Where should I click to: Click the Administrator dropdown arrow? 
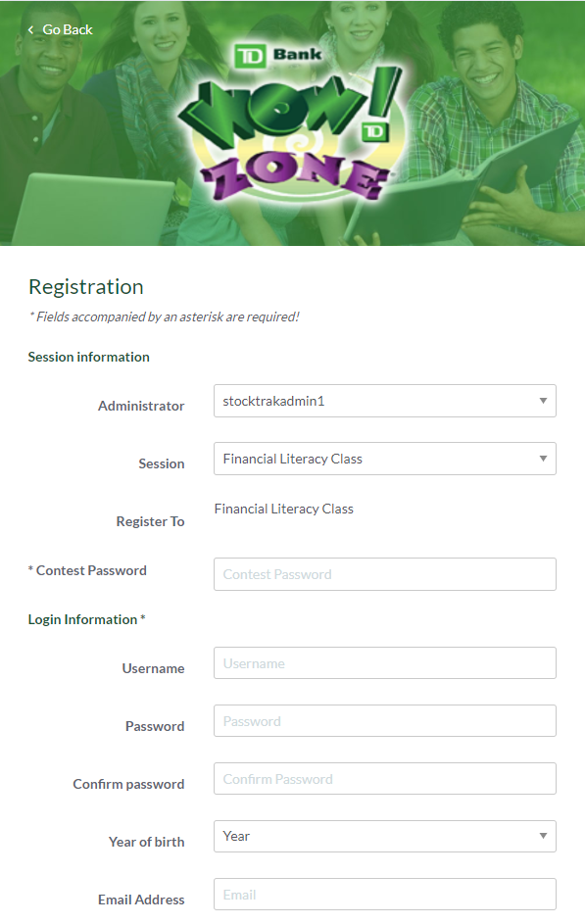tap(543, 401)
